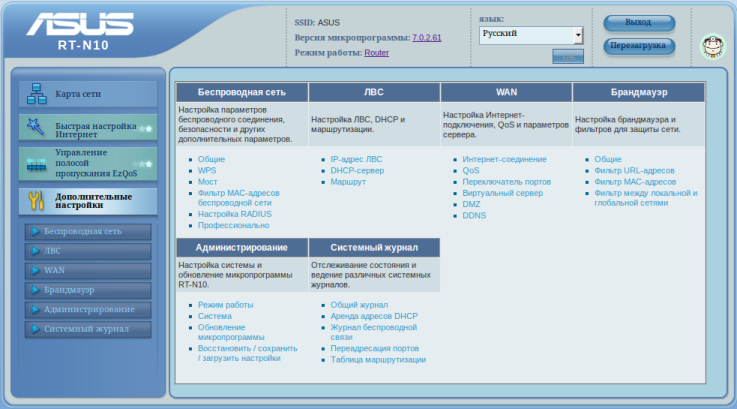Click the Беспроводная сеть table header
The image size is (737, 409).
click(x=242, y=92)
